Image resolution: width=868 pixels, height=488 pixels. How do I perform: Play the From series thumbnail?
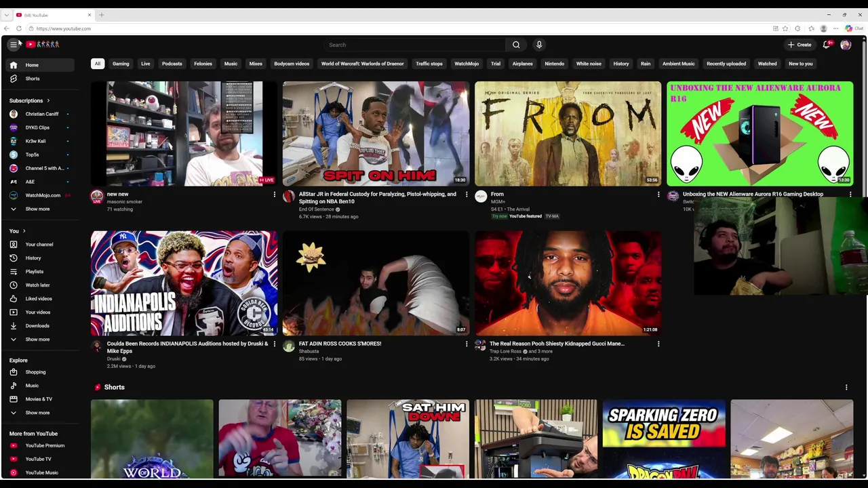coord(568,134)
